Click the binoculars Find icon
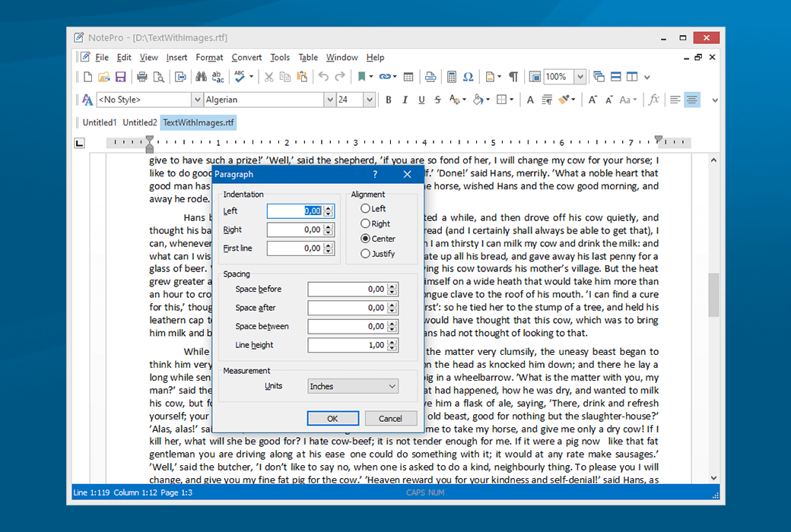Viewport: 791px width, 532px height. (201, 77)
